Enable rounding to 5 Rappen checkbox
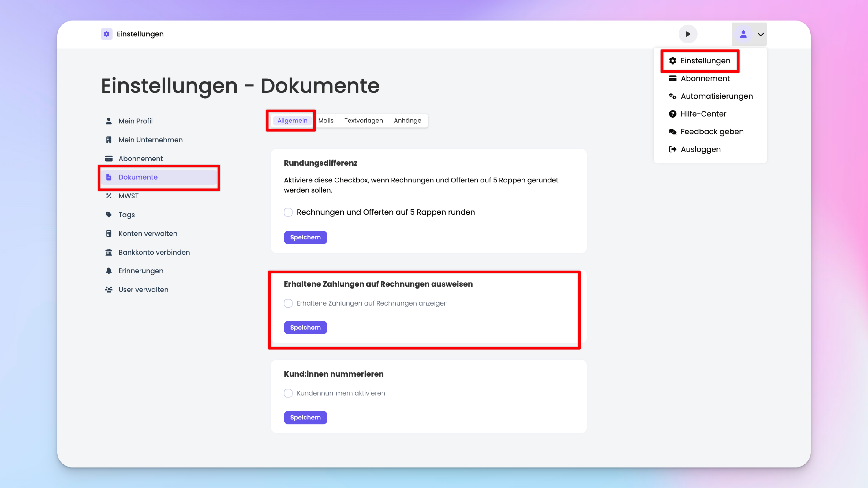The width and height of the screenshot is (868, 488). [x=288, y=212]
